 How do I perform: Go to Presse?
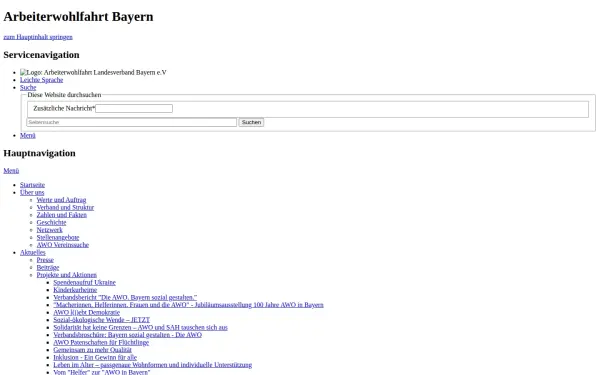pos(45,260)
